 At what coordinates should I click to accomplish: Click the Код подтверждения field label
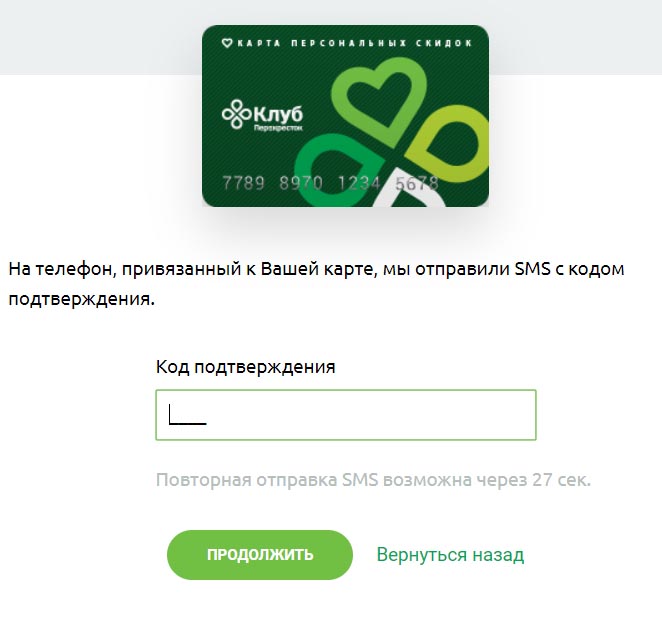click(x=246, y=367)
